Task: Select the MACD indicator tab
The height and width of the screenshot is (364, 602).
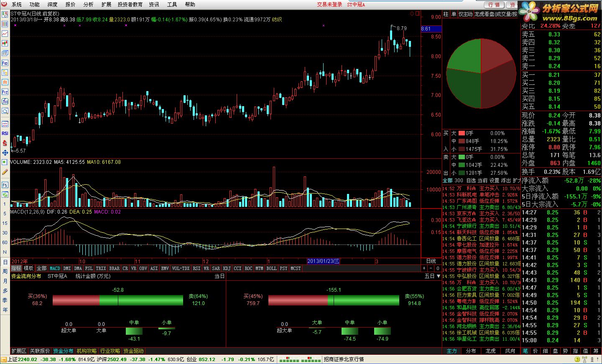Action: pos(55,268)
